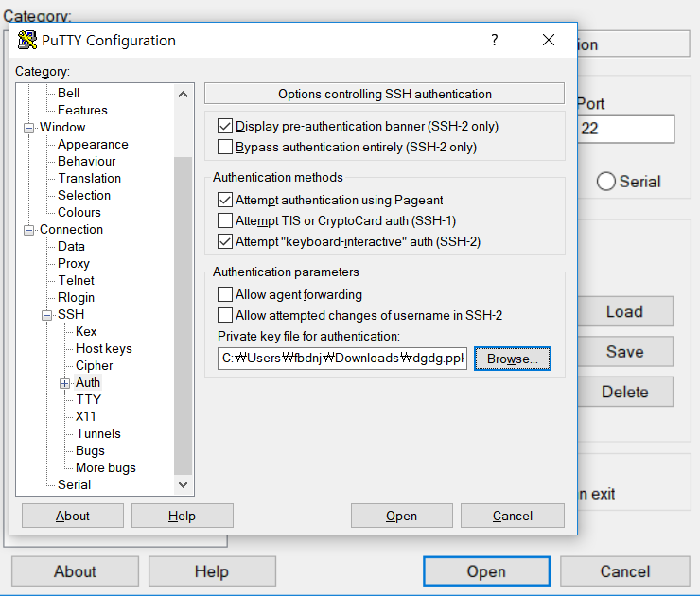Screen dimensions: 700x596
Task: Click the category tree scroll up arrow
Action: pos(183,95)
